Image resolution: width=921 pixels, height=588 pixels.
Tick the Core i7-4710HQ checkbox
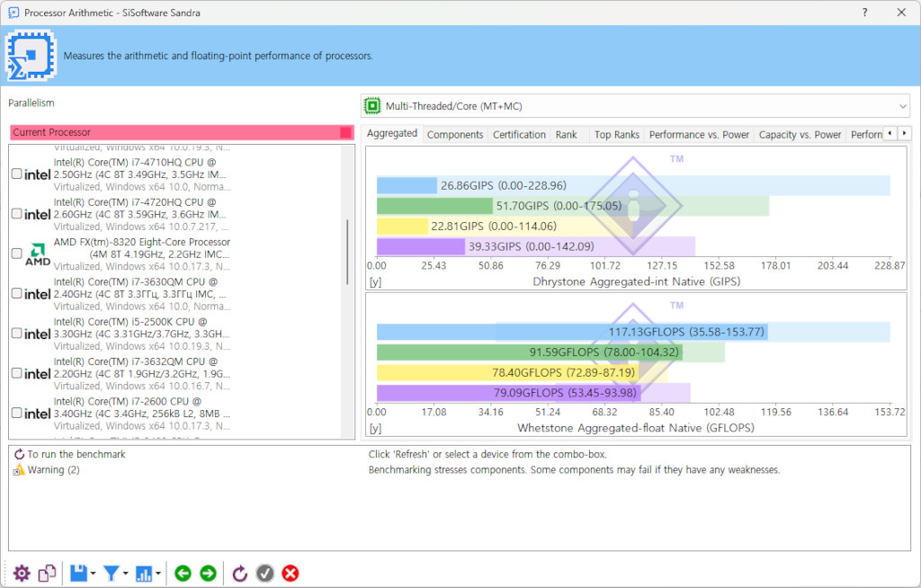coord(16,174)
